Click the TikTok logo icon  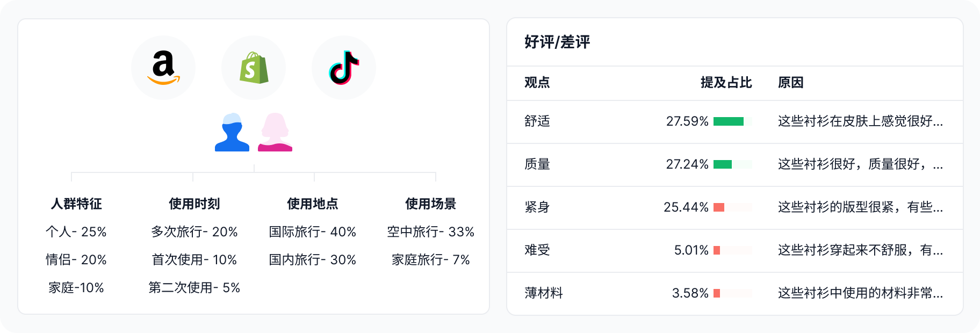click(344, 68)
